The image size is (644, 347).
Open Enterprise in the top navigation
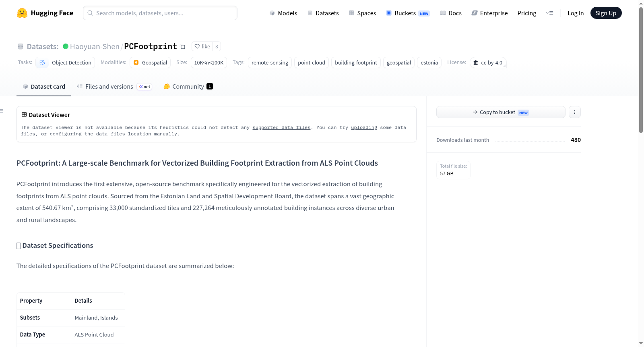[x=489, y=13]
